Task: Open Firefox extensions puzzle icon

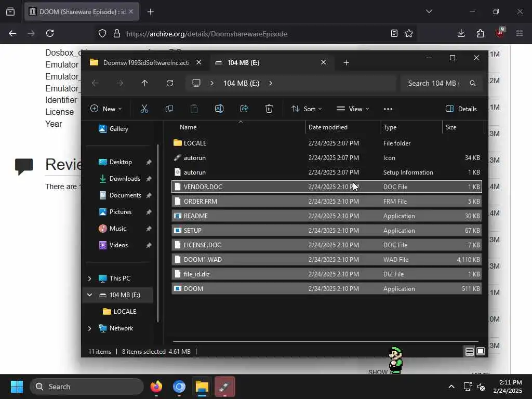Action: click(x=480, y=33)
